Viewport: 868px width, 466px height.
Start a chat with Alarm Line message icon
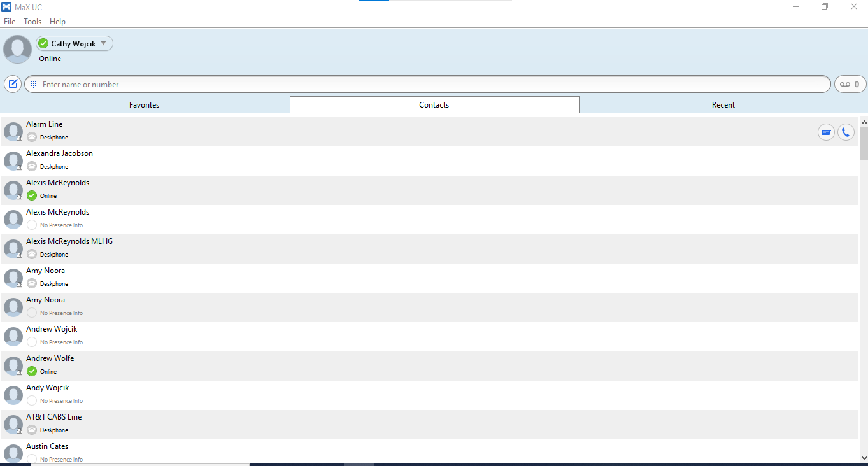(826, 132)
